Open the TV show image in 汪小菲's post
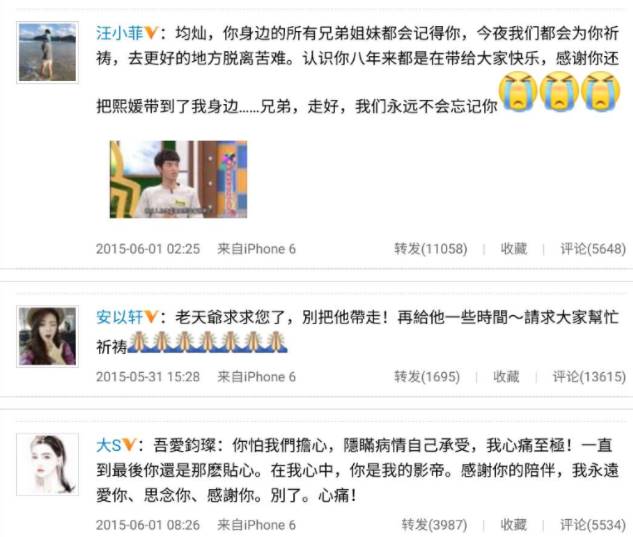The height and width of the screenshot is (537, 633). click(x=178, y=179)
